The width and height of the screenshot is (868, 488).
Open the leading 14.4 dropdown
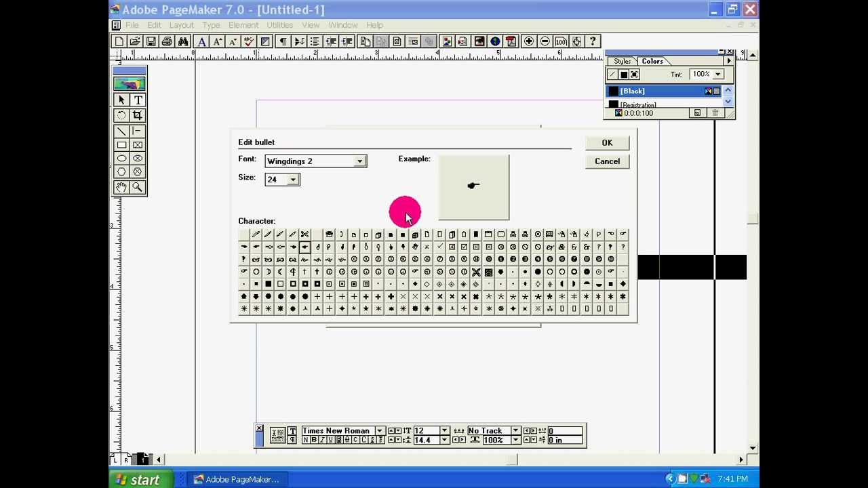click(x=445, y=440)
